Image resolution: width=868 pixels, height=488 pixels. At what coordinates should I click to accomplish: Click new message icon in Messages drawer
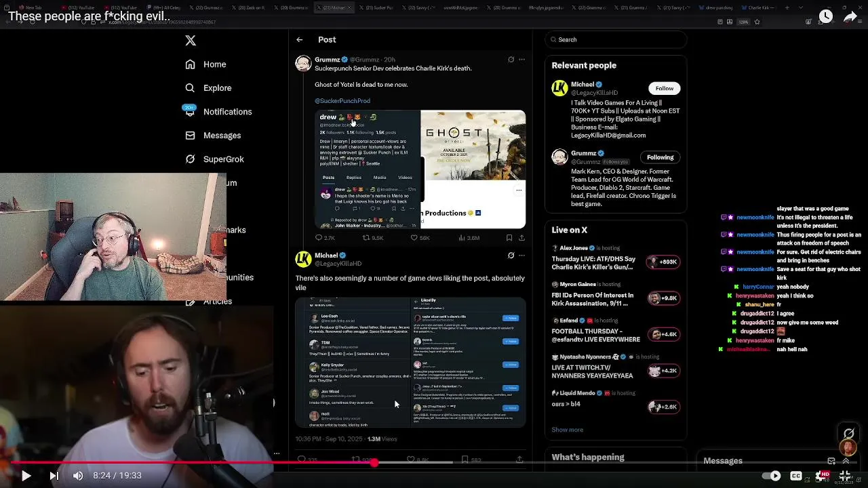pos(831,461)
